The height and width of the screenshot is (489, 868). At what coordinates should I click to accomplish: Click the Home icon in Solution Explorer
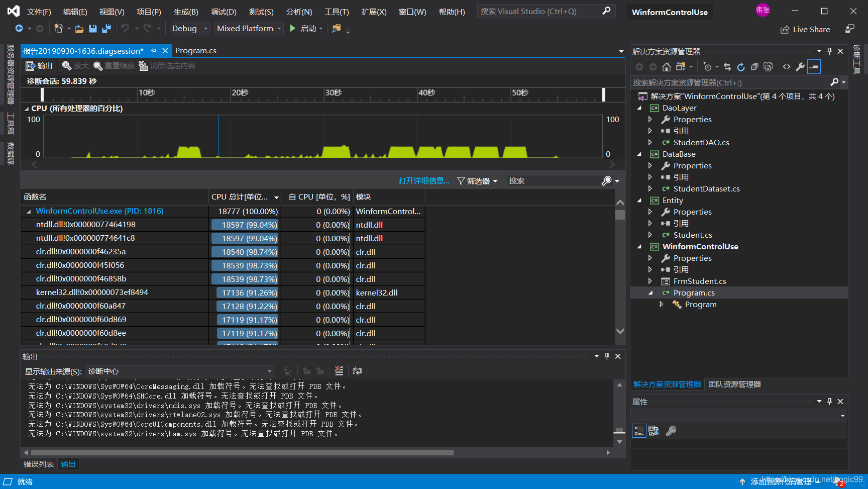click(667, 67)
